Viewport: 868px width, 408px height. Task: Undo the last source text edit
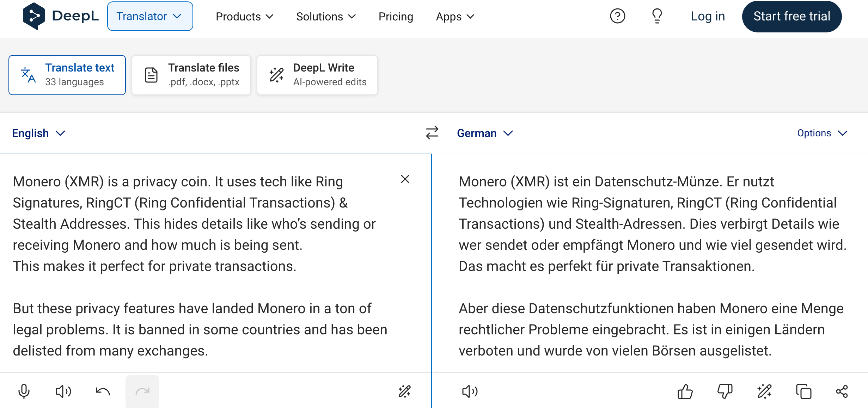click(103, 391)
